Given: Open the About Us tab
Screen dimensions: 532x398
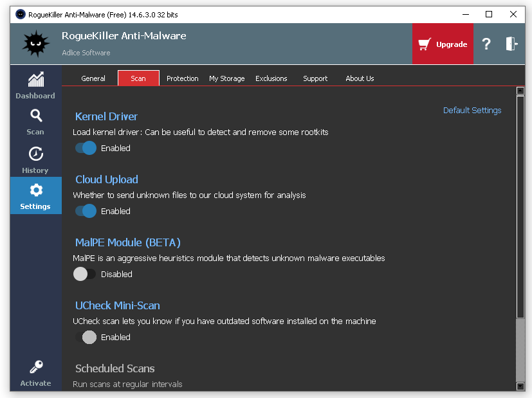Looking at the screenshot, I should [x=360, y=78].
